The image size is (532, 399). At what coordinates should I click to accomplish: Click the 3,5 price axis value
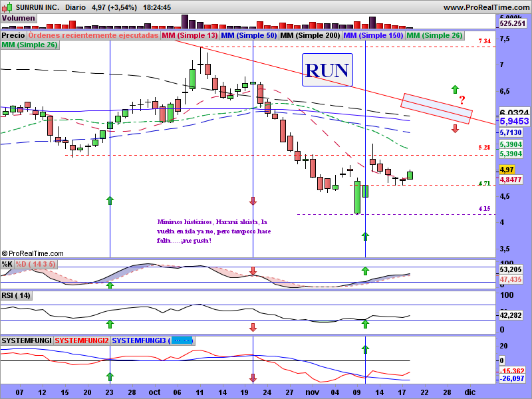505,249
